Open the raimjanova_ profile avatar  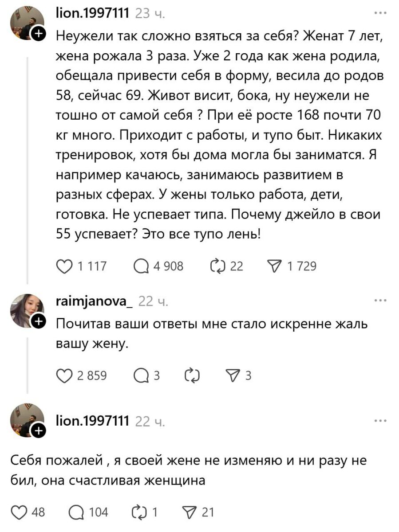[x=26, y=310]
